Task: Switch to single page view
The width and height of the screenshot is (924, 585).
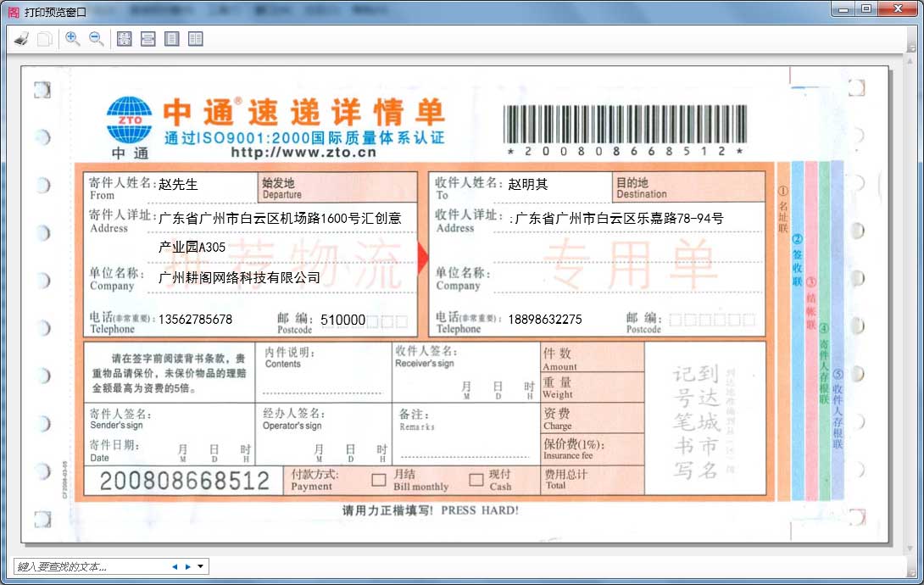Action: tap(171, 39)
